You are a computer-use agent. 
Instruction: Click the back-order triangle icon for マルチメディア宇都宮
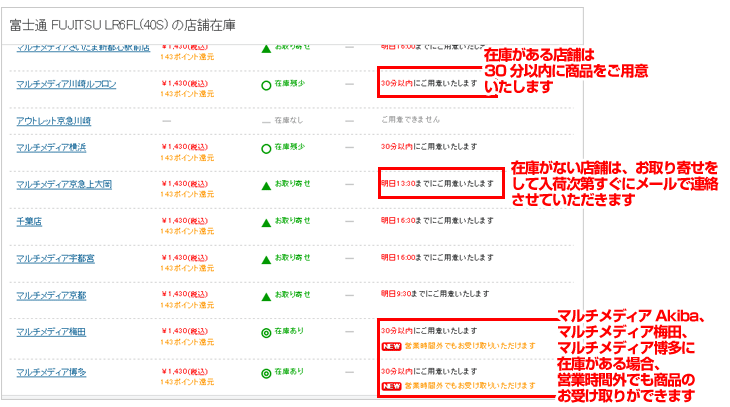click(x=266, y=260)
